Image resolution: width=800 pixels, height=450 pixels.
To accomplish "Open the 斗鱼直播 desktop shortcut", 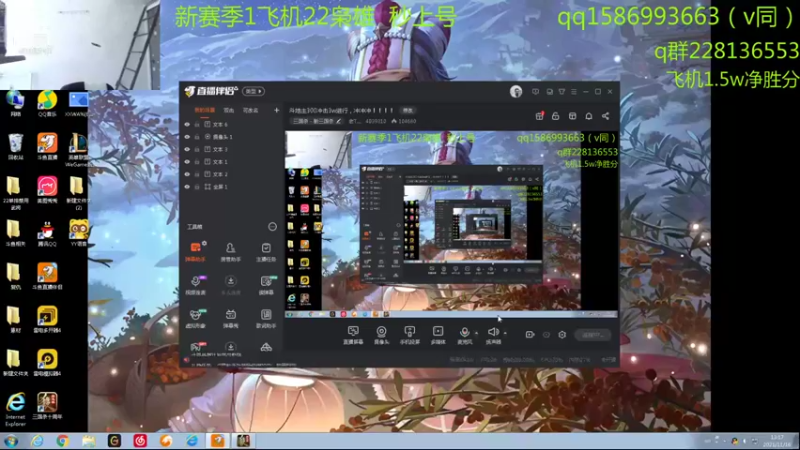I will (47, 147).
